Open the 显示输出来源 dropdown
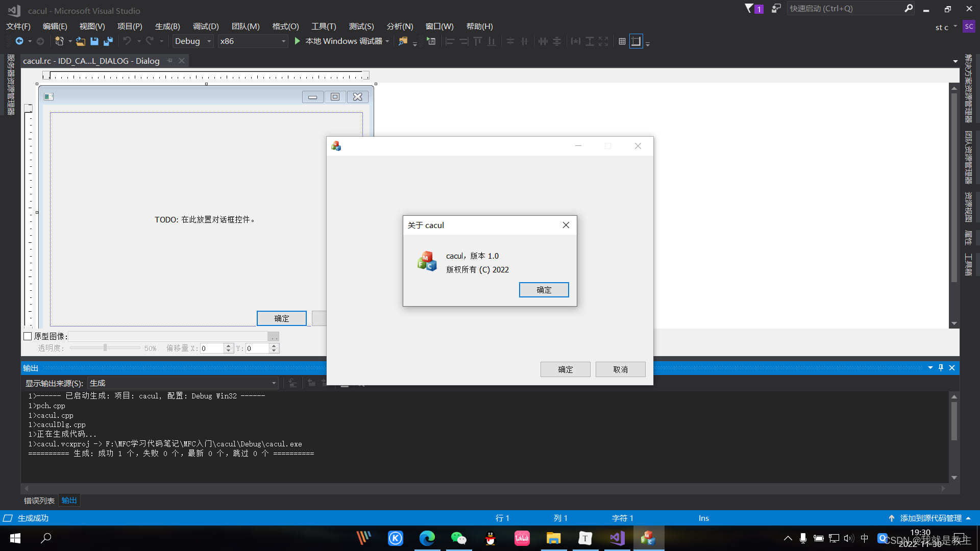Screen dimensions: 980x551 (x=274, y=383)
